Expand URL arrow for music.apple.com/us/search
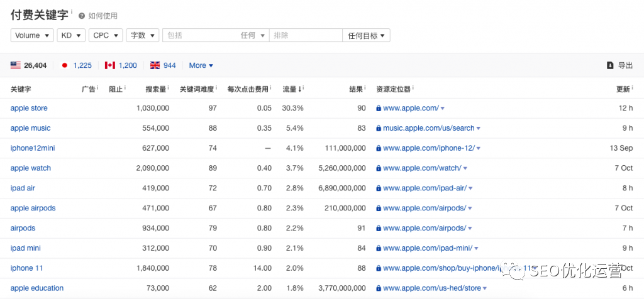This screenshot has width=644, height=299. coord(479,129)
